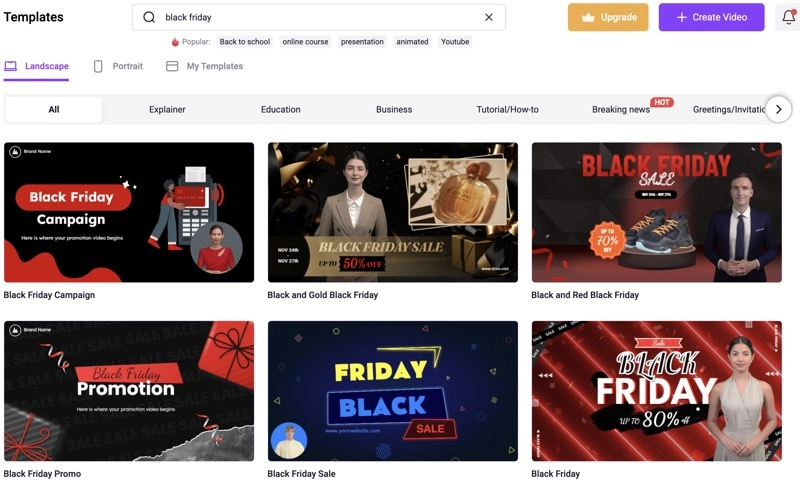
Task: Click the magnifier search icon
Action: click(x=149, y=17)
